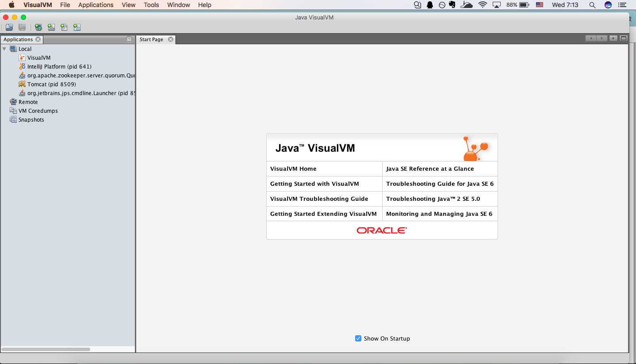The width and height of the screenshot is (636, 364).
Task: Click the VM Coredumps icon
Action: click(x=13, y=111)
